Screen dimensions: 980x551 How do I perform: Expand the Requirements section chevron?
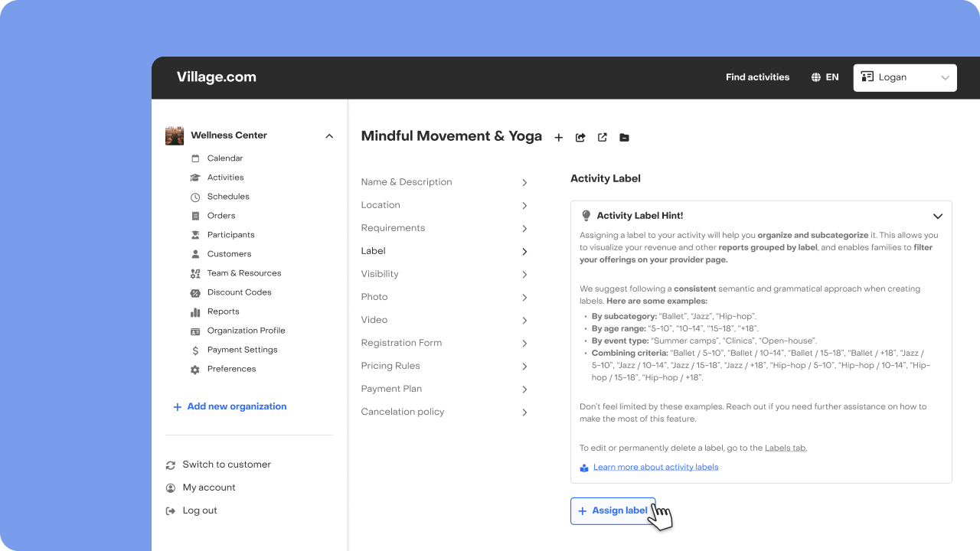524,228
